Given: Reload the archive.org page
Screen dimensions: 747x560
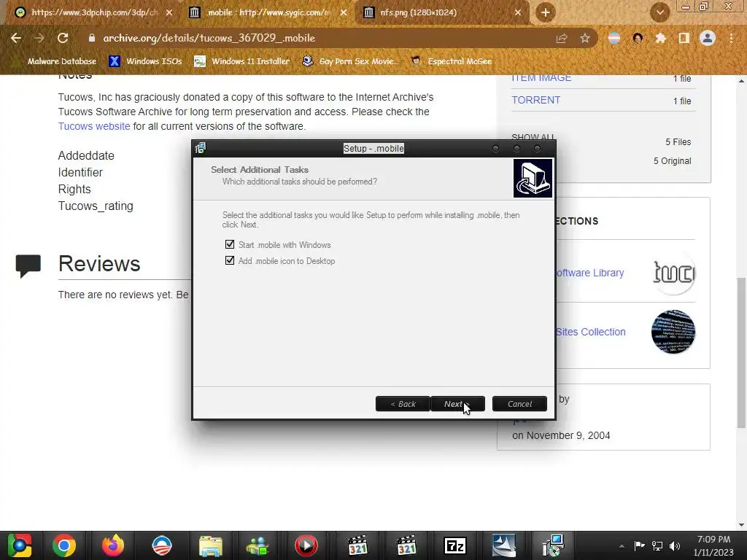Looking at the screenshot, I should coord(63,38).
